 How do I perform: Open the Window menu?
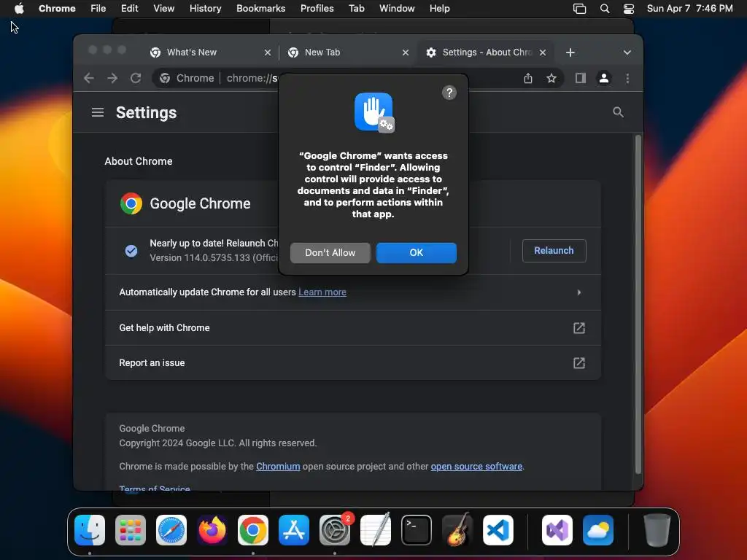[397, 8]
